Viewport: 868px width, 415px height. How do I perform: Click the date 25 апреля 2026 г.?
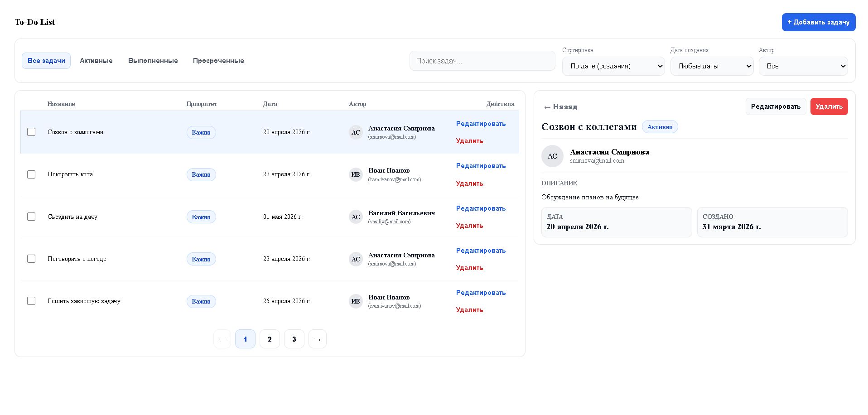[x=286, y=301]
